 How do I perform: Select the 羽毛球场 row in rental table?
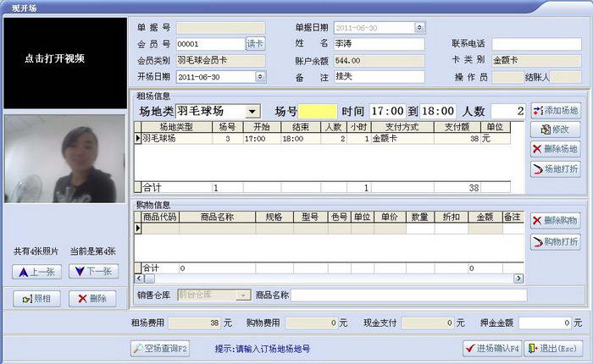323,138
